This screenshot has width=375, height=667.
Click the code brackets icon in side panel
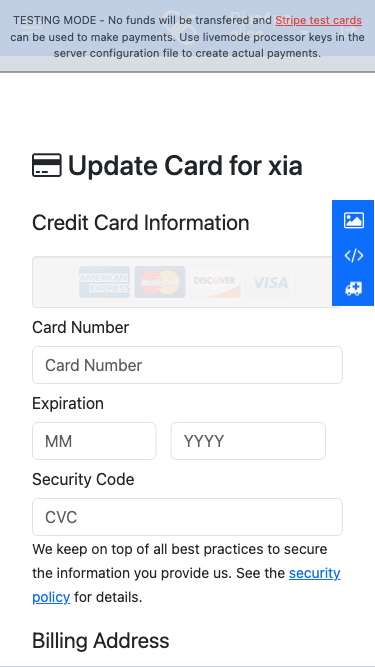click(x=354, y=256)
